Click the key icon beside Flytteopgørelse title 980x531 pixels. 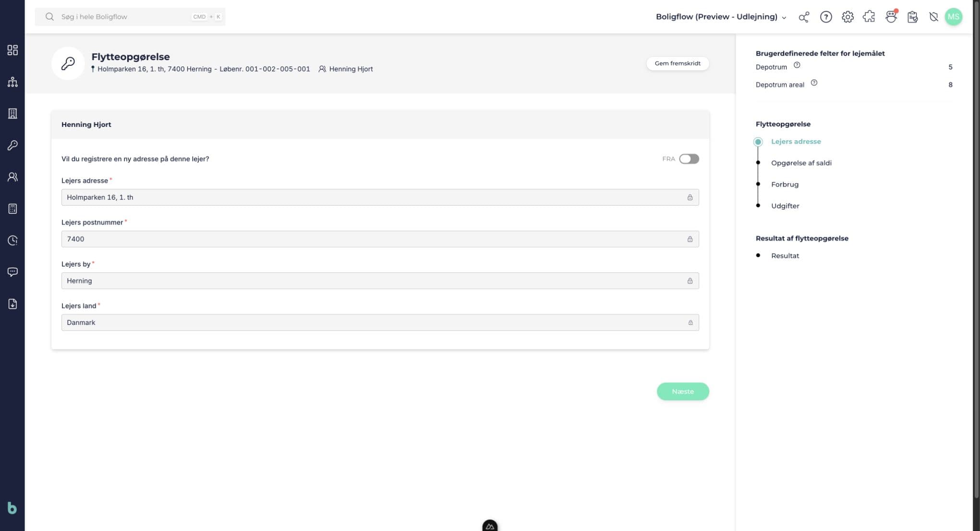[x=68, y=63]
